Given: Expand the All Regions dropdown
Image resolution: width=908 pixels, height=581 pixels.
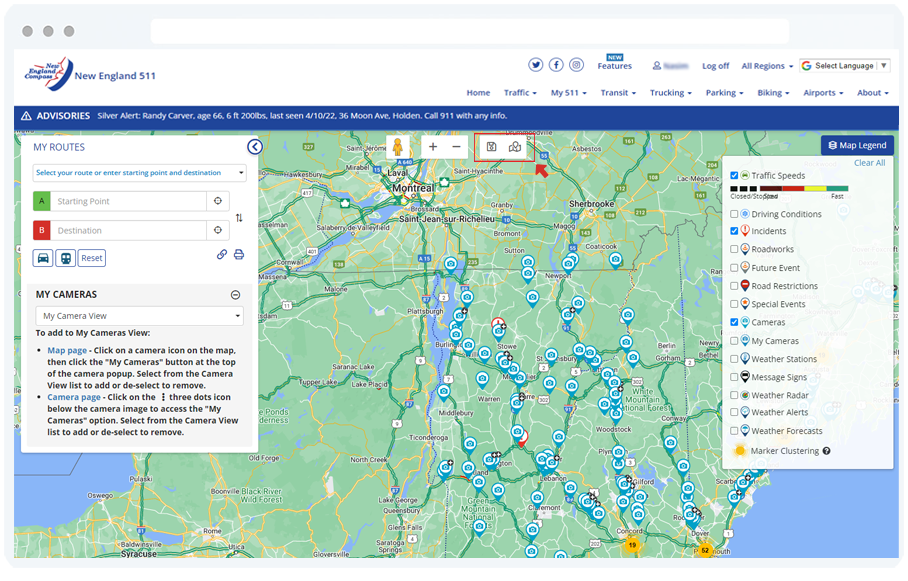Looking at the screenshot, I should (767, 66).
